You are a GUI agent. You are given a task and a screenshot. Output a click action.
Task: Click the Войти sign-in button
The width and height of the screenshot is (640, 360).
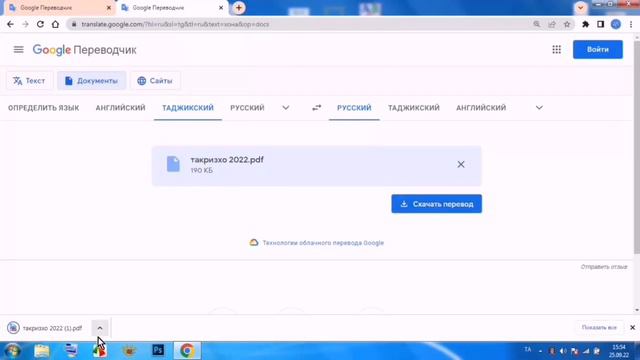coord(598,49)
